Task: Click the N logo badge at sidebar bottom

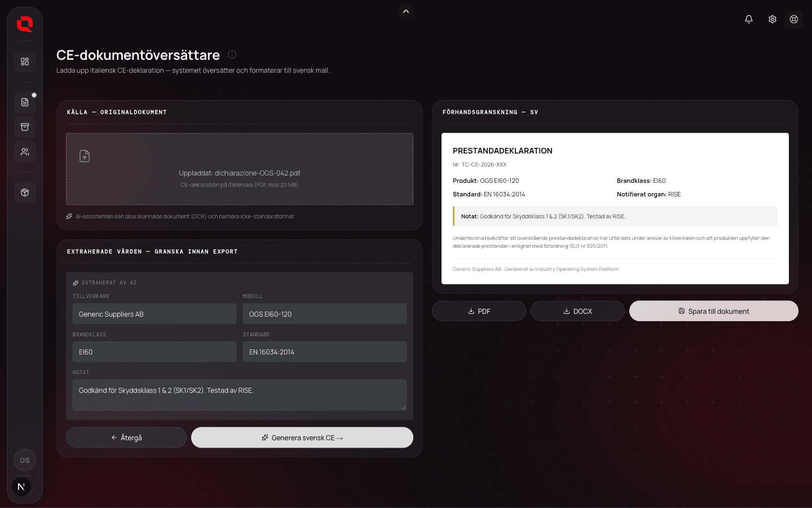Action: (21, 487)
